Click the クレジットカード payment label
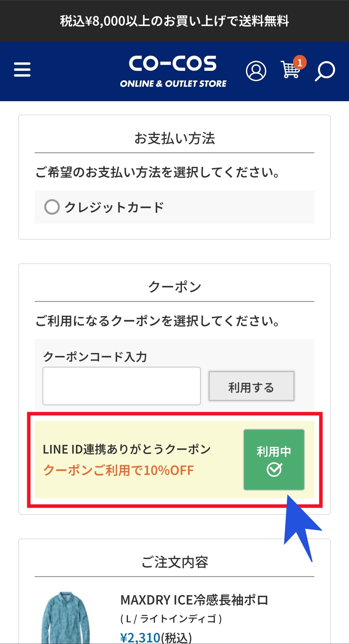This screenshot has width=349, height=644. point(114,207)
